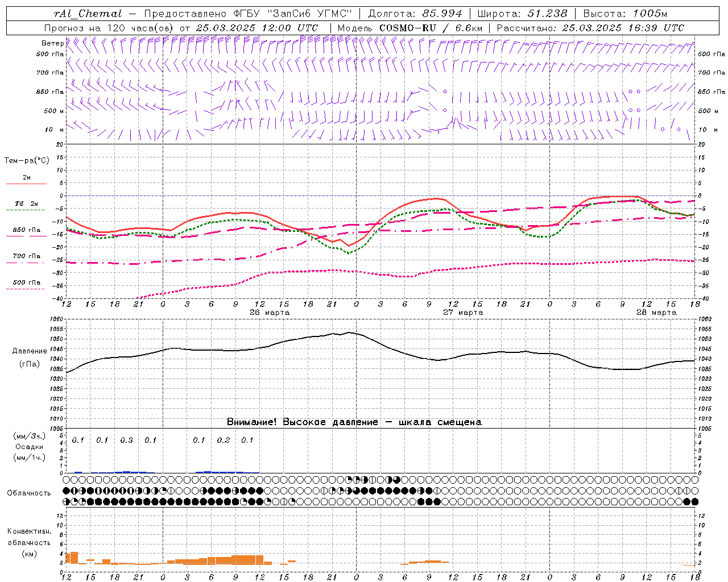The image size is (728, 582).
Task: Click the Облачность cloud cover label
Action: coord(29,493)
